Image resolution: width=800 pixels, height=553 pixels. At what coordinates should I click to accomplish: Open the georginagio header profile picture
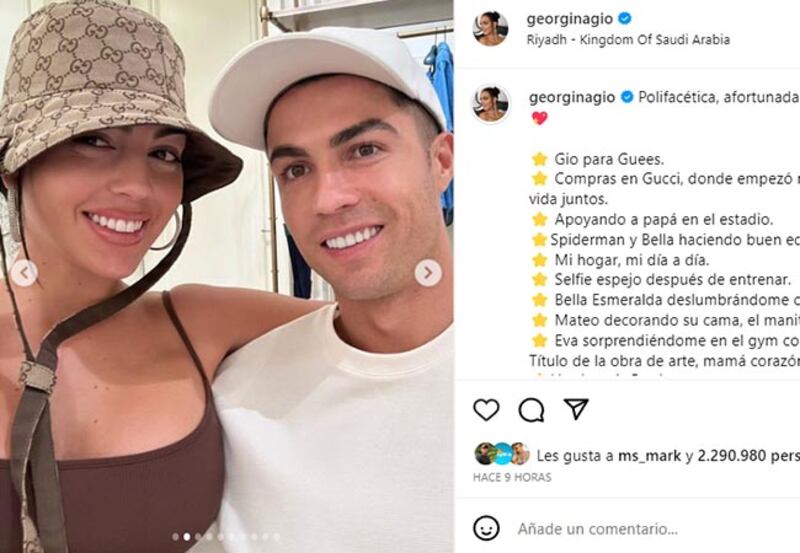point(491,29)
